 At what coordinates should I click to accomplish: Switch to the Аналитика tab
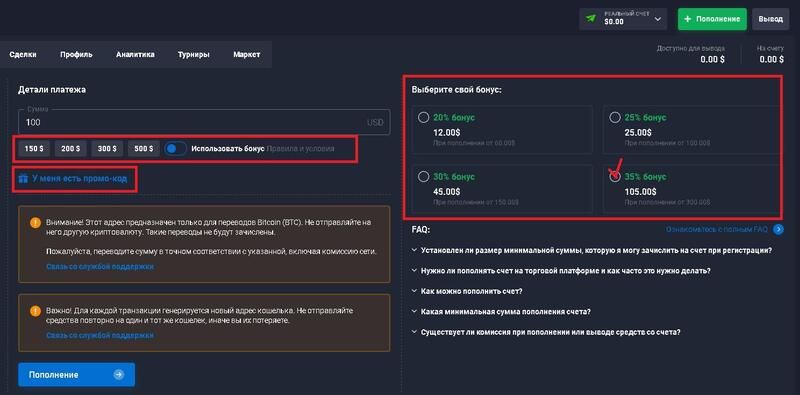pos(135,54)
